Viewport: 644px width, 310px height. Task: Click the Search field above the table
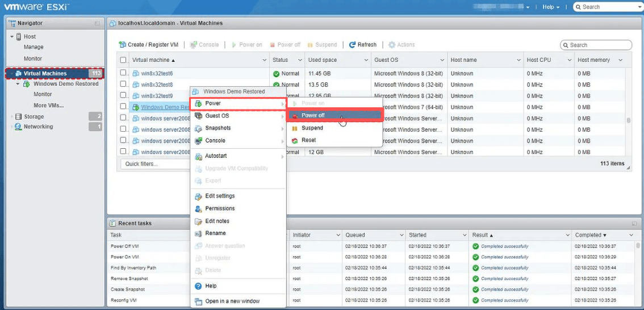(x=596, y=45)
